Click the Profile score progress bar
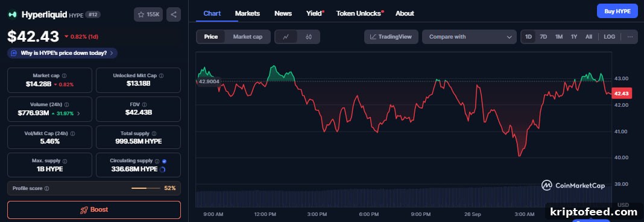 (x=146, y=188)
